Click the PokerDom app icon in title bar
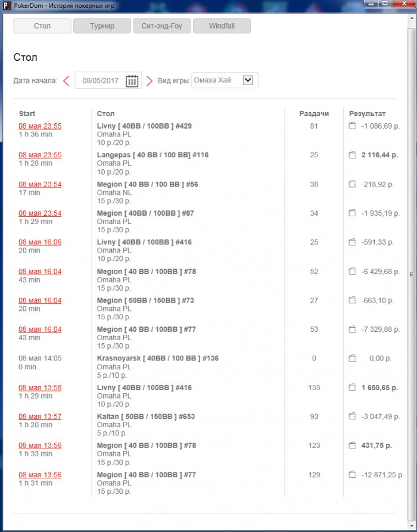This screenshot has height=532, width=417. pyautogui.click(x=6, y=5)
